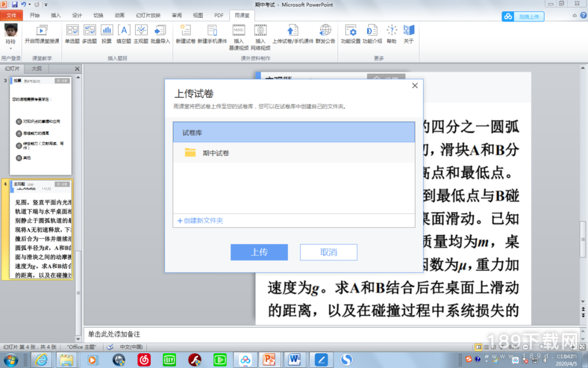
Task: Click the 取消 button in dialog
Action: tap(328, 252)
